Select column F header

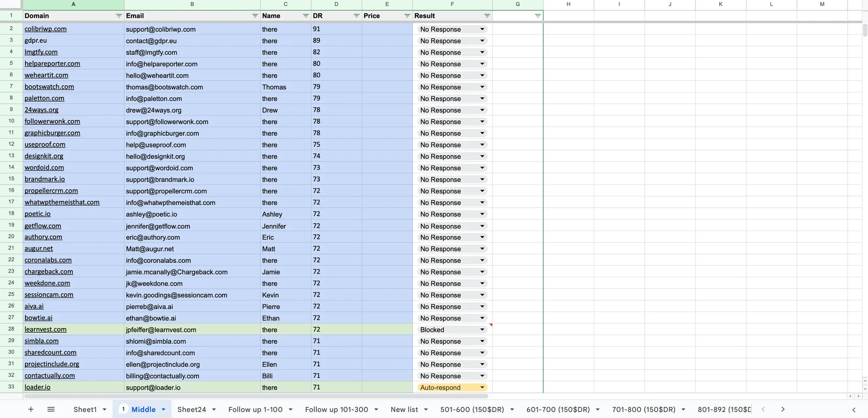point(452,4)
